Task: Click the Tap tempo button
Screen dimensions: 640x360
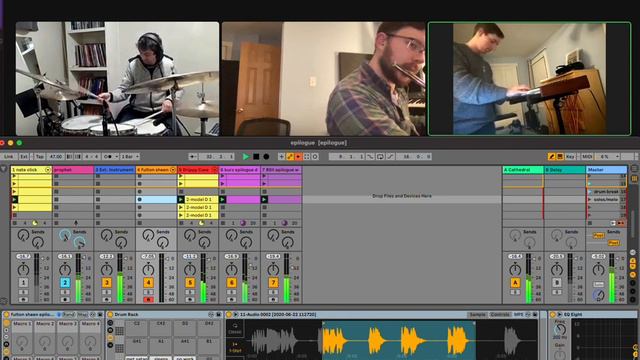Action: tap(39, 156)
